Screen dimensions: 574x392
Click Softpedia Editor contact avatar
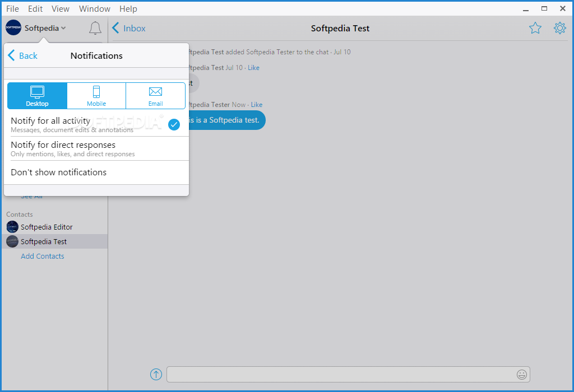[12, 227]
